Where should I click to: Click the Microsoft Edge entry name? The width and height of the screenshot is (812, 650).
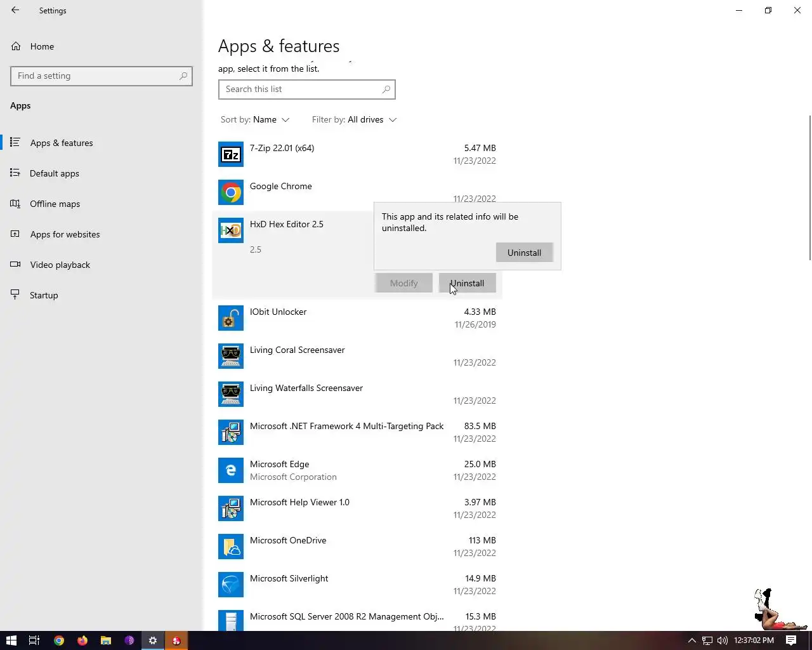(x=279, y=464)
